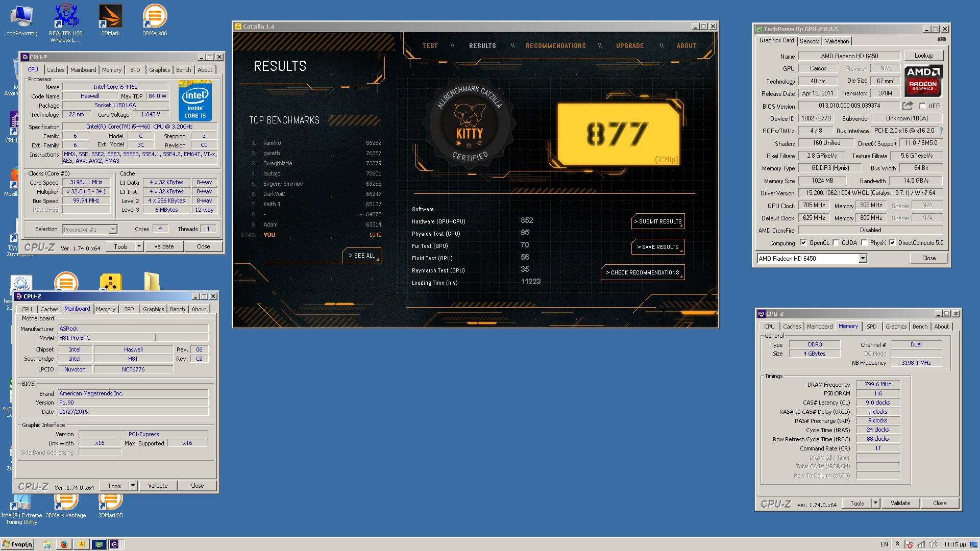
Task: Open RECOMMENDATIONS menu in Catzilla
Action: coord(556,46)
